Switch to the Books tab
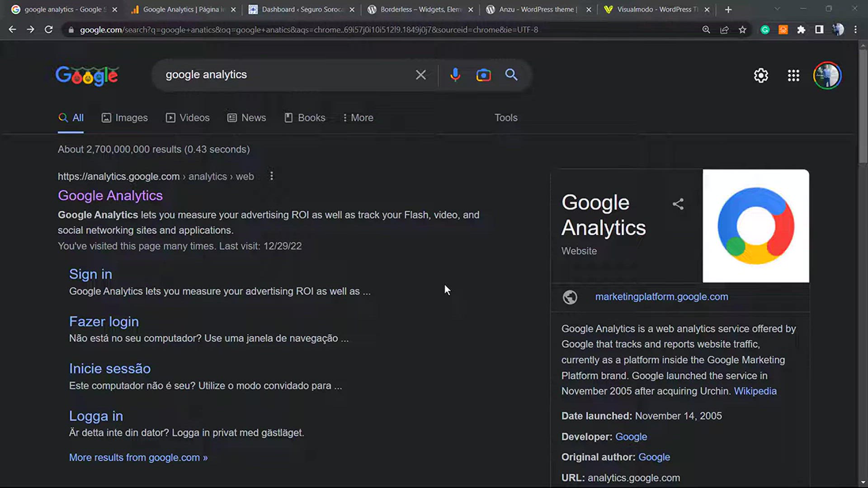868x488 pixels. point(305,117)
